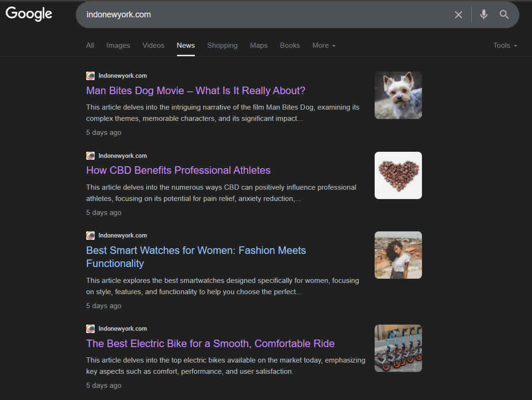The image size is (532, 400).
Task: Click inside the search input field
Action: (x=234, y=15)
